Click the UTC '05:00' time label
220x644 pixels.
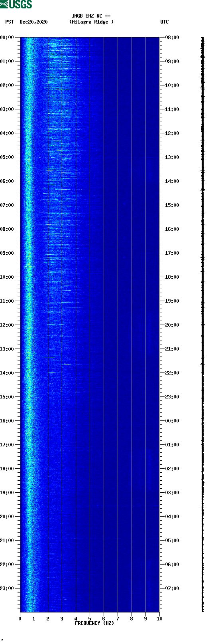(x=172, y=541)
